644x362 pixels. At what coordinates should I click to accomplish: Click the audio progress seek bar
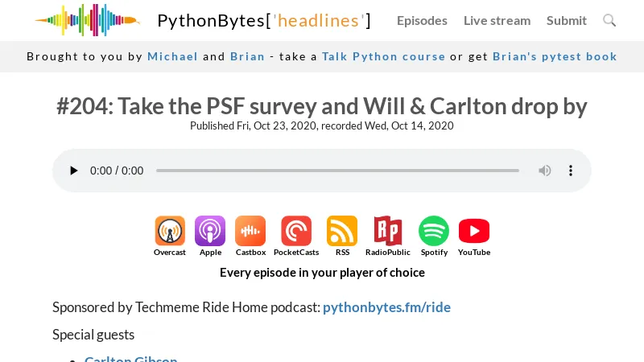[x=337, y=171]
